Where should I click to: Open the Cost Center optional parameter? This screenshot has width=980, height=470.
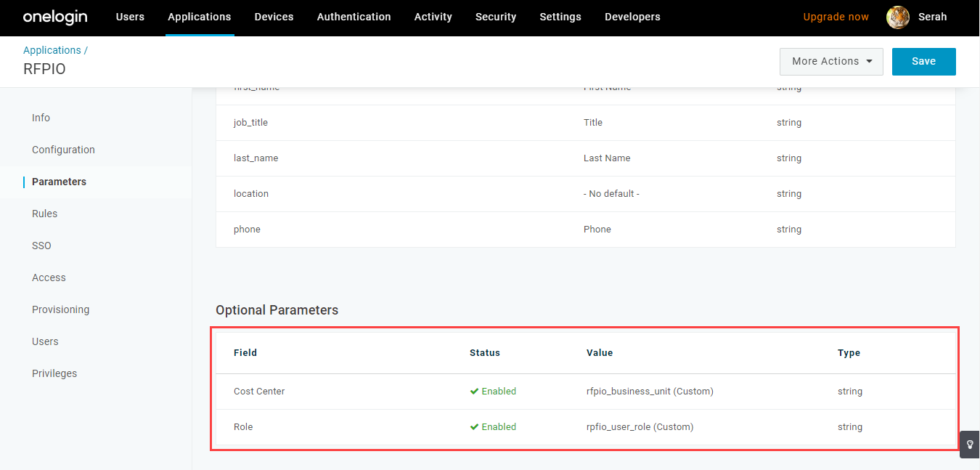(586, 392)
